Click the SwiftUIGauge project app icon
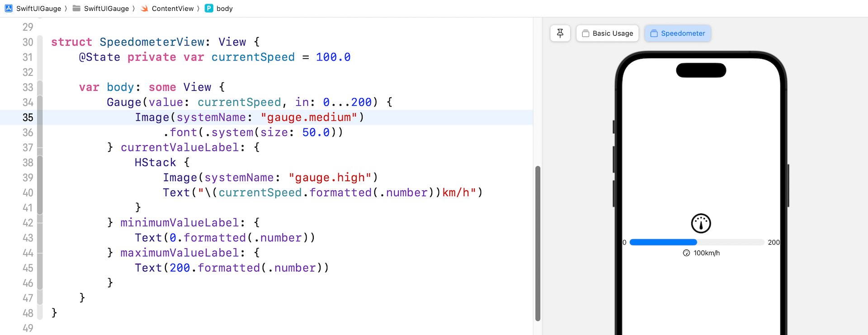Viewport: 868px width, 335px height. pos(9,8)
